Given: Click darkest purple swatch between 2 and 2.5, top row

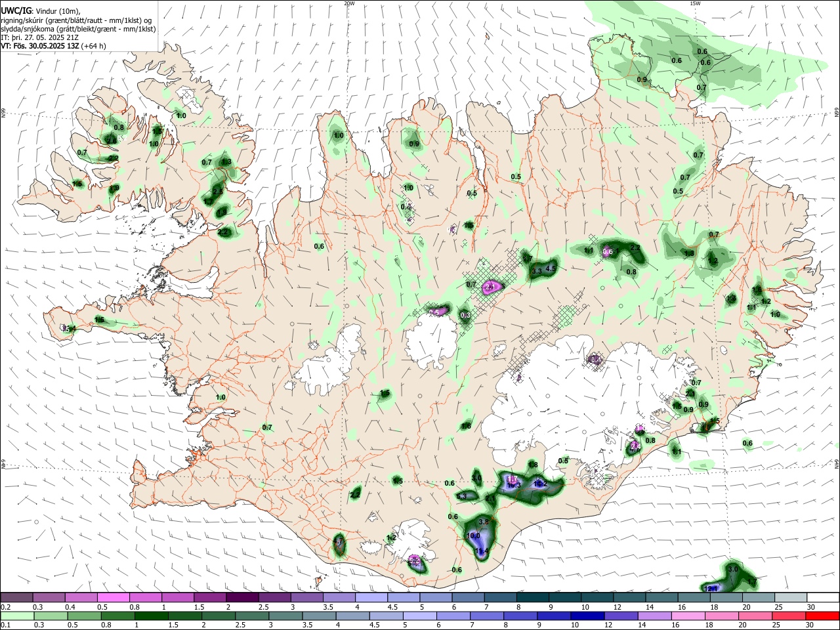Looking at the screenshot, I should click(241, 598).
